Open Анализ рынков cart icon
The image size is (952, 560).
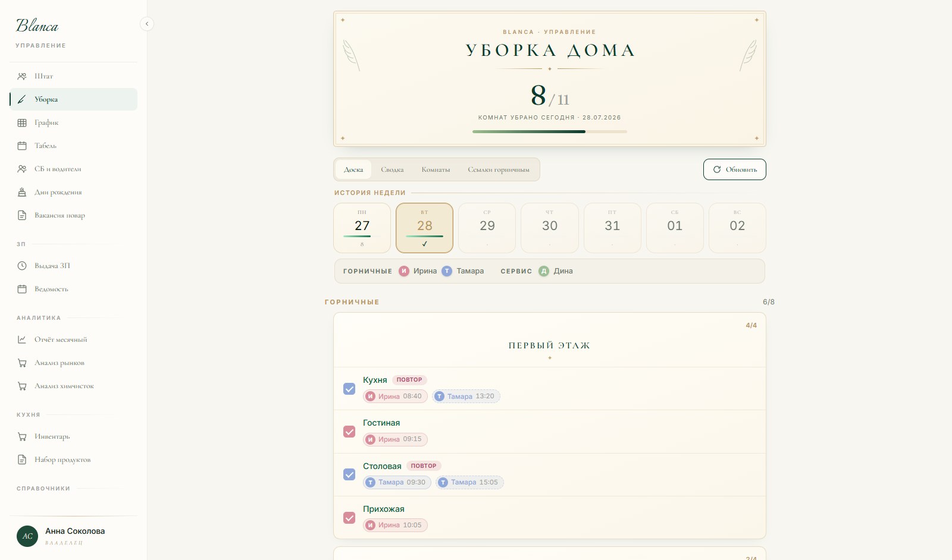click(x=22, y=363)
